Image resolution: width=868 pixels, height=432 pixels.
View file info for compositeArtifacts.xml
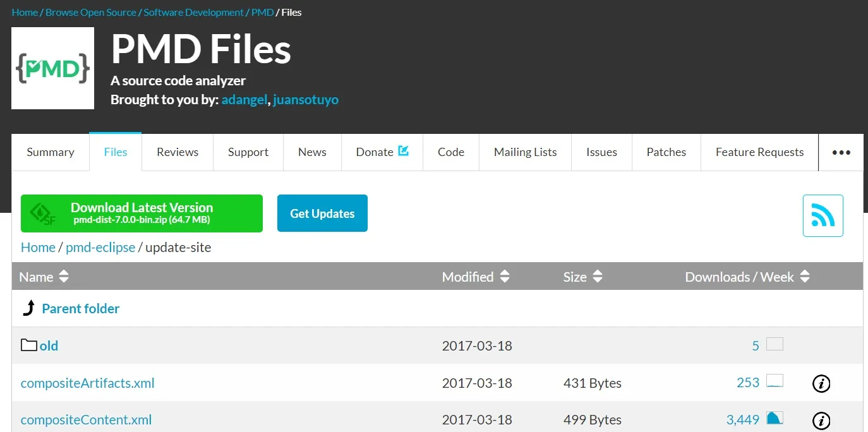click(821, 383)
